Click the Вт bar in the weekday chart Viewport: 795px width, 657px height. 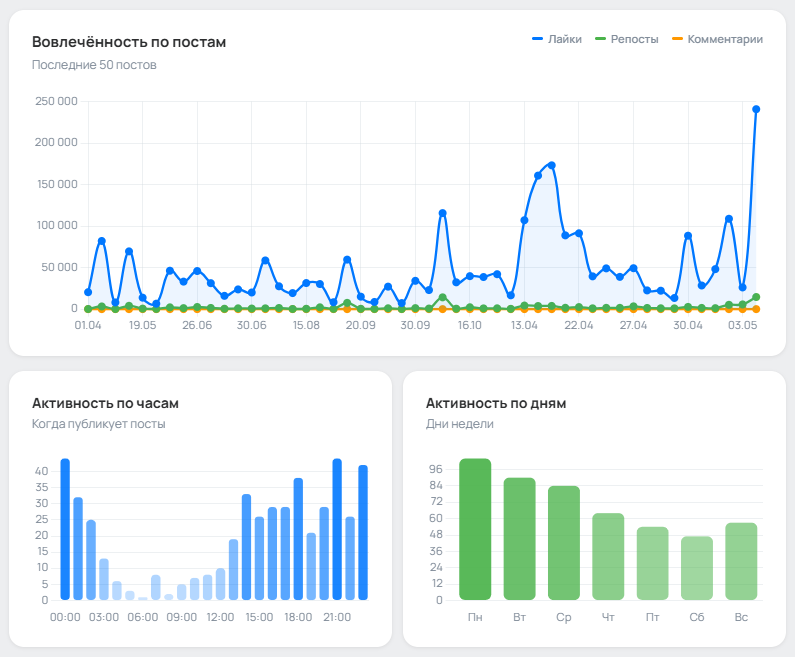519,539
